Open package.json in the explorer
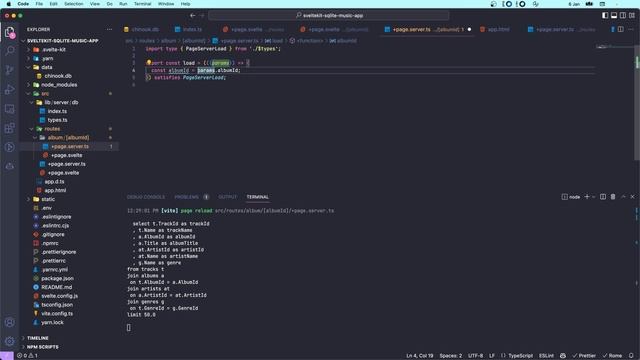640x360 pixels. [x=58, y=278]
